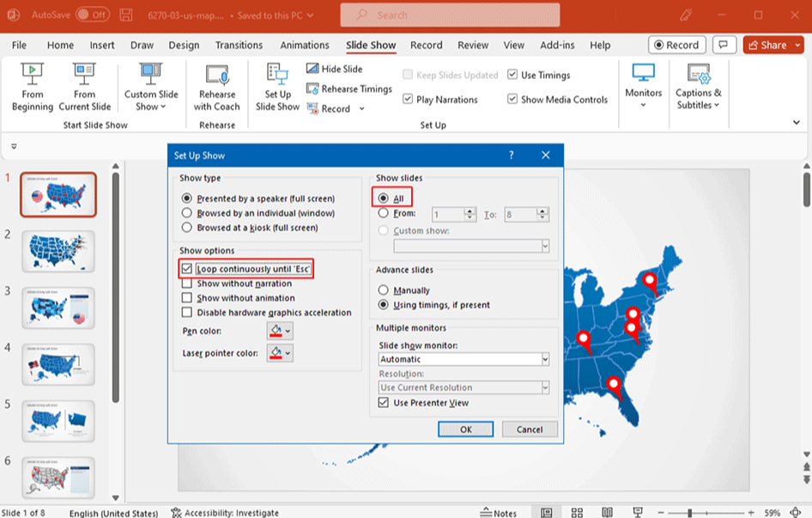This screenshot has height=518, width=812.
Task: Click the Set Up Show help question mark
Action: pos(511,155)
